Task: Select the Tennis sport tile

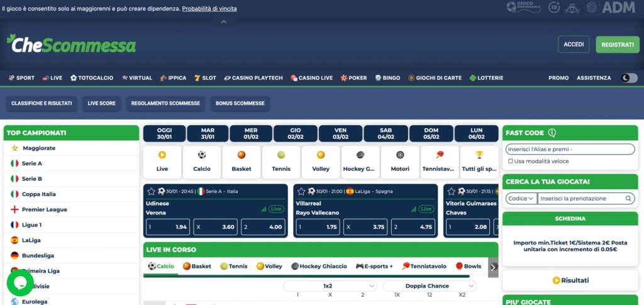Action: pos(281,162)
